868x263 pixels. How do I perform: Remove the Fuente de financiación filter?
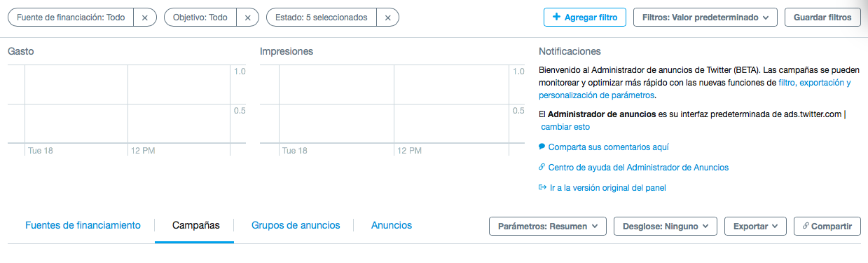(144, 18)
